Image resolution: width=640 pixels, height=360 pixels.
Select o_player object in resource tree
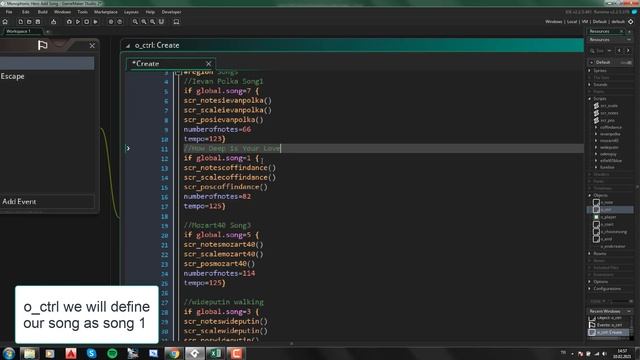click(610, 217)
